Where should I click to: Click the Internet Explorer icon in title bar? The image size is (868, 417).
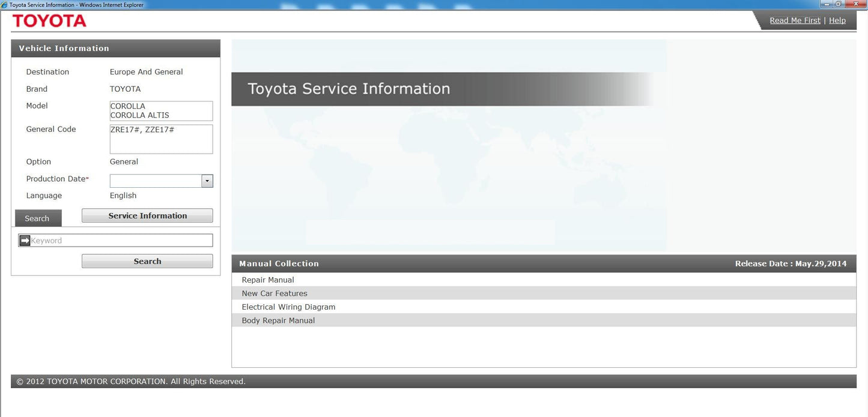pos(5,4)
